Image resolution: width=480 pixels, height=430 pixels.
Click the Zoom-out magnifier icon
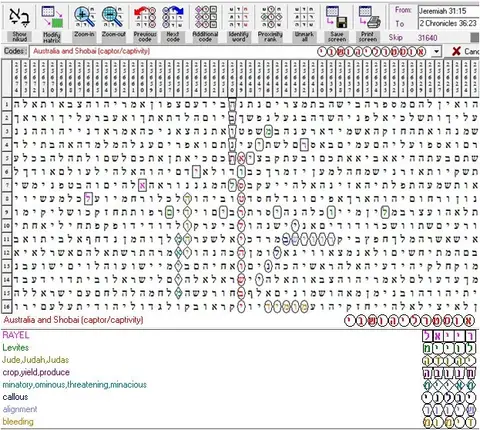click(x=113, y=18)
